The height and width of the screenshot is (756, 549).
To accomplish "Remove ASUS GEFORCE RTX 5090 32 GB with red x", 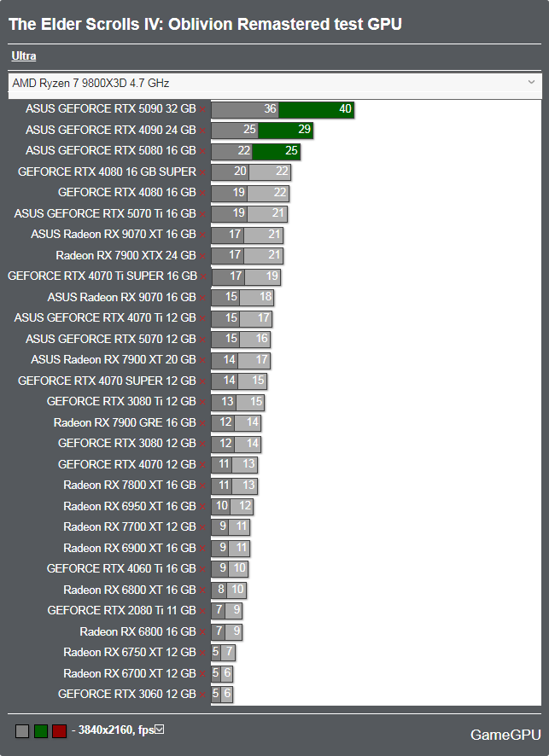I will coord(202,109).
